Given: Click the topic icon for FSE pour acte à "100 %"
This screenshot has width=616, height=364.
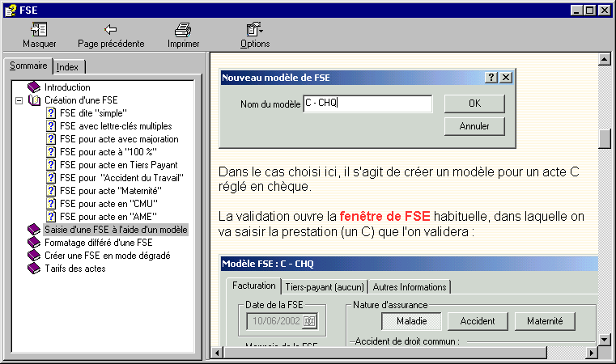Looking at the screenshot, I should click(51, 152).
